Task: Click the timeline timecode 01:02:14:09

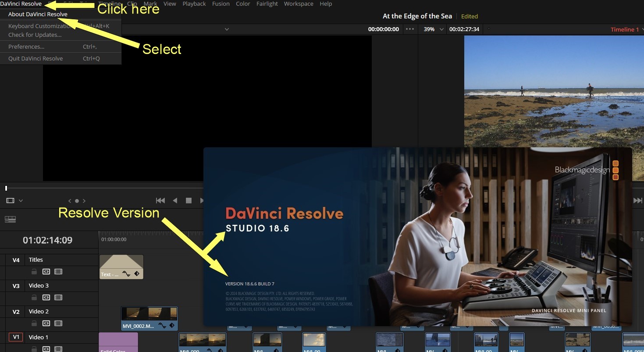Action: tap(48, 240)
